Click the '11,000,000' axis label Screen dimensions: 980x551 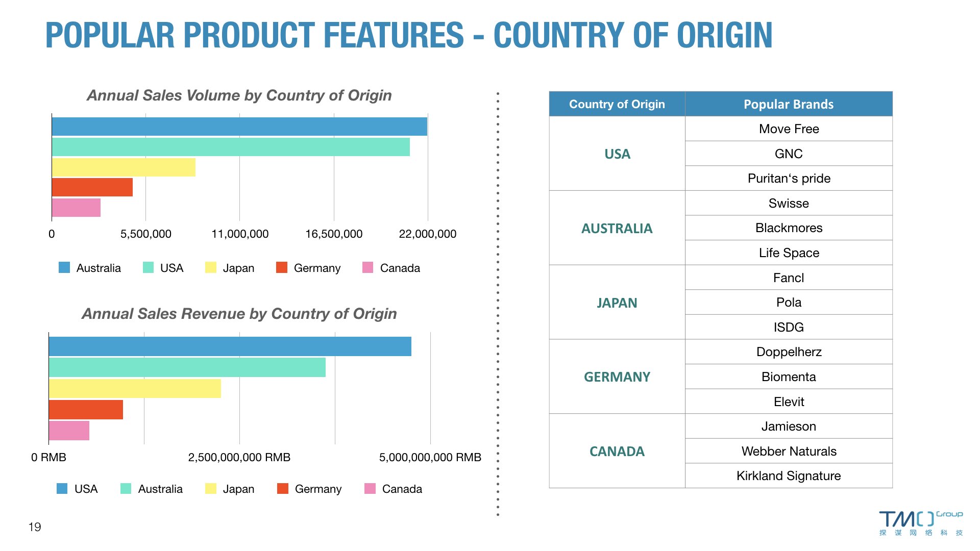click(240, 234)
